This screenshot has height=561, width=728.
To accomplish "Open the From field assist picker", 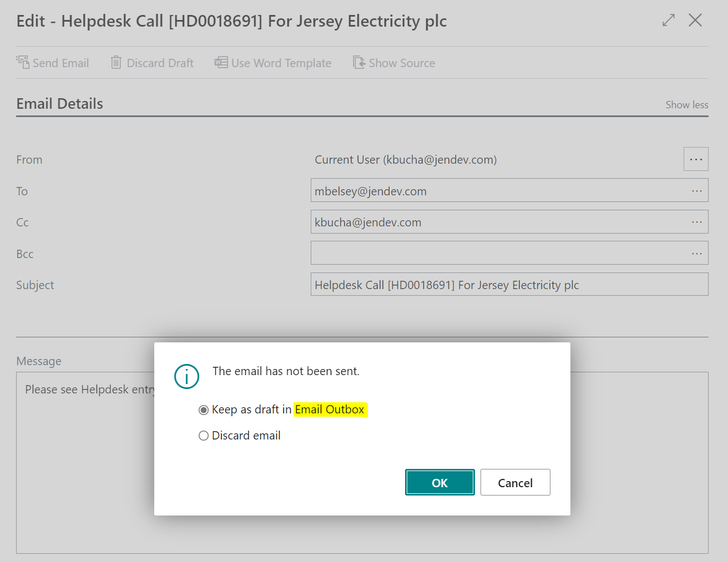I will point(695,159).
